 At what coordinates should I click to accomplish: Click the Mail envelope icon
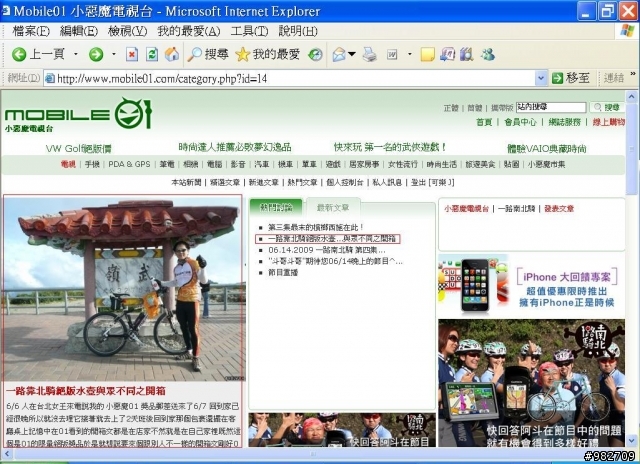339,54
